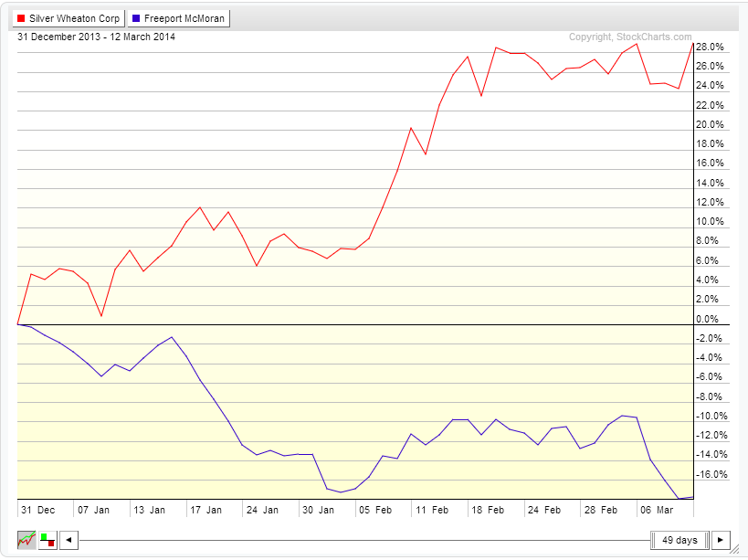This screenshot has width=748, height=560.
Task: Click the 28.0% y-axis label
Action: coord(710,47)
